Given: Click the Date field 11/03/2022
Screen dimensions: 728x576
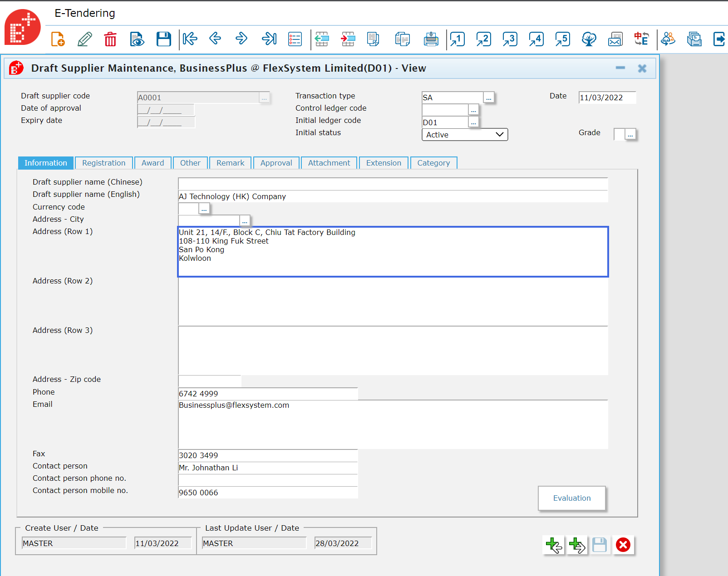Looking at the screenshot, I should [x=607, y=98].
